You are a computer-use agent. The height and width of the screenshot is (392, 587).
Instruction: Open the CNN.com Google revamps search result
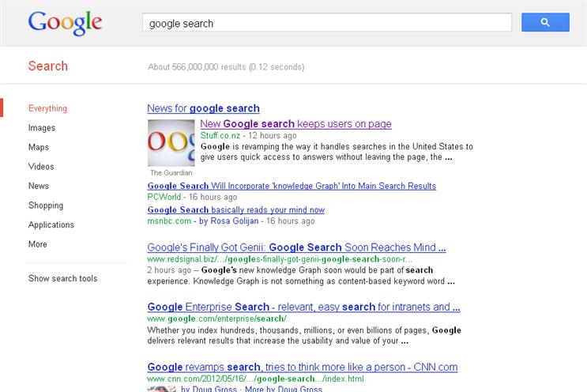[302, 367]
